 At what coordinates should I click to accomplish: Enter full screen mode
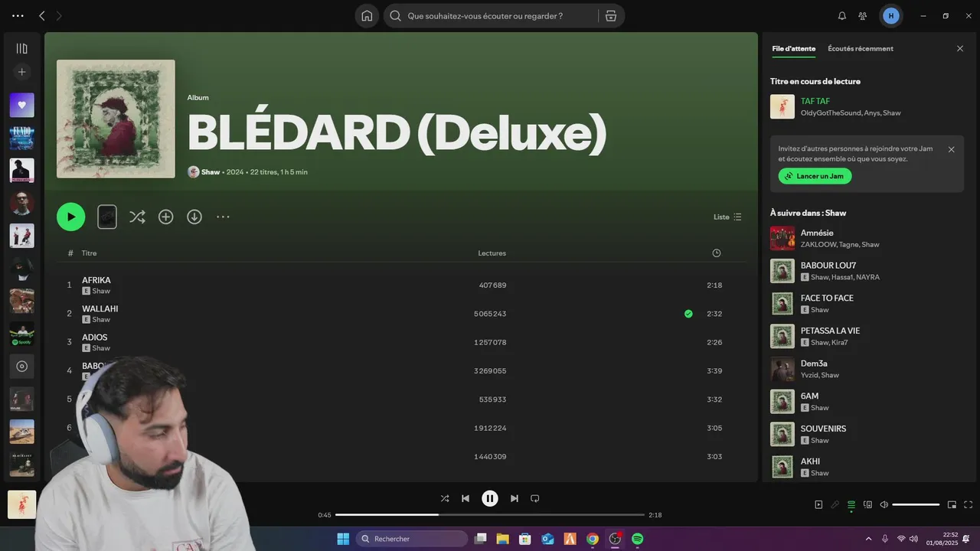969,504
